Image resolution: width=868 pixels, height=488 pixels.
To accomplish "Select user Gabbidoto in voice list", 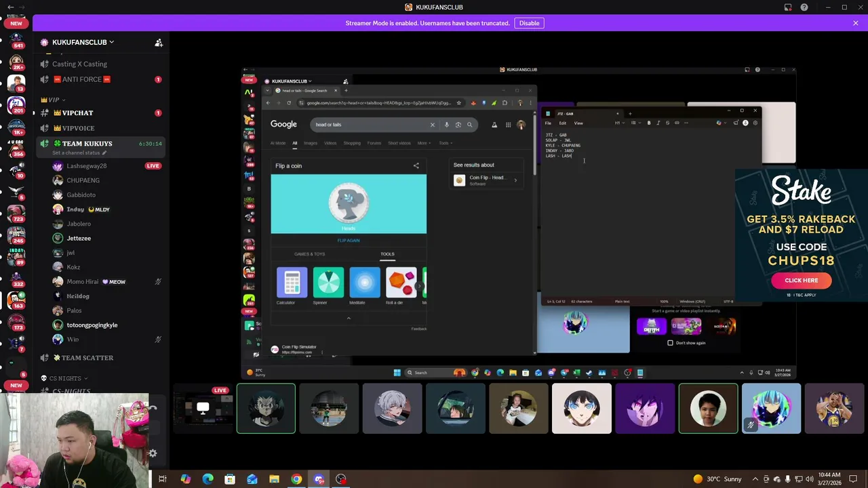I will [107, 195].
